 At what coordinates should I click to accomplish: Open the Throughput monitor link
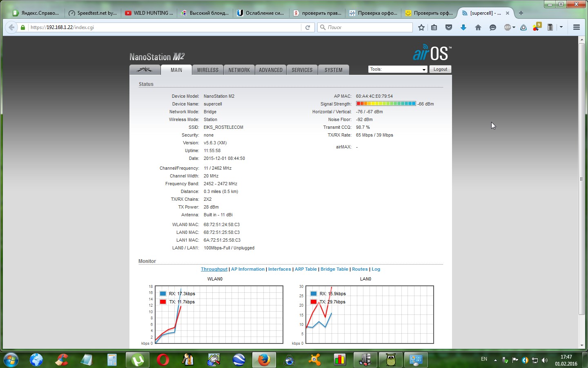point(214,269)
